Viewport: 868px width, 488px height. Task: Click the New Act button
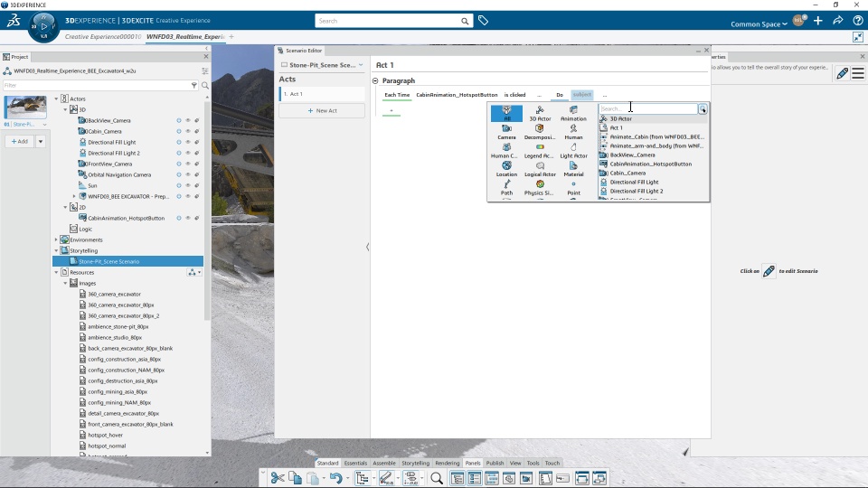(322, 110)
